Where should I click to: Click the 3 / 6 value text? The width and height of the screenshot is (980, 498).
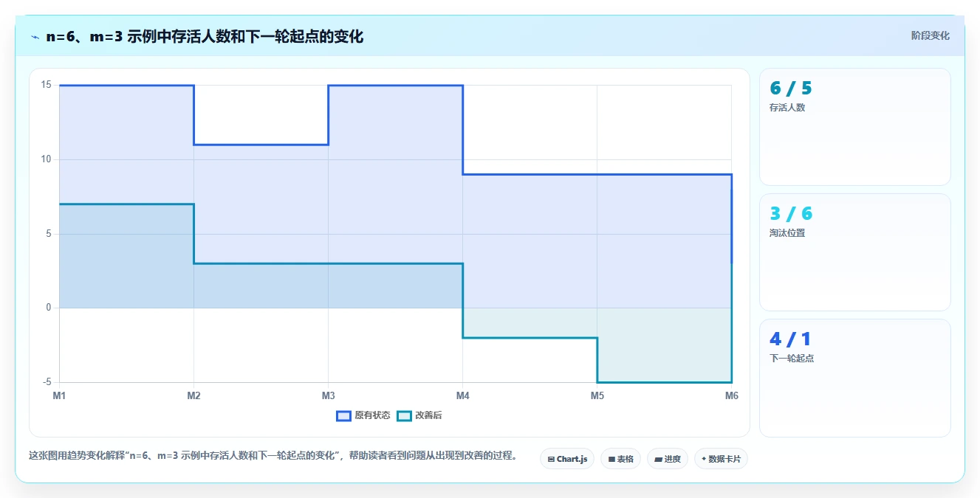790,214
